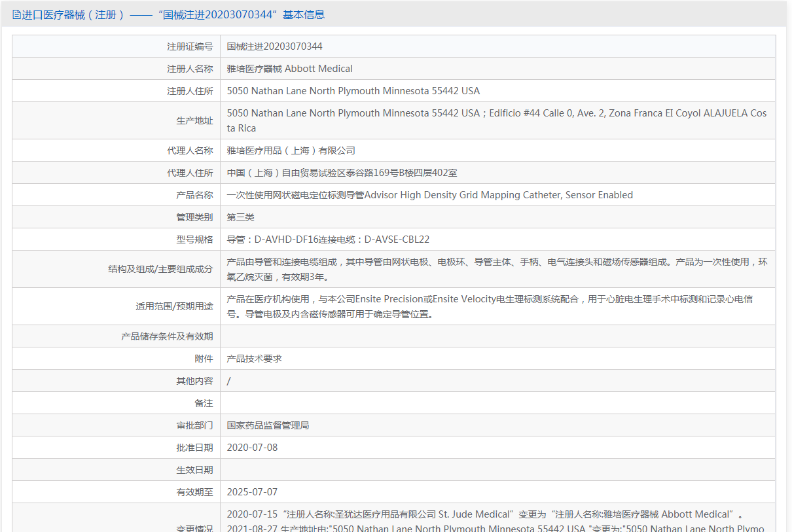Select agent name 雅培医疗用品（上海）有限公司
The width and height of the screenshot is (792, 532).
point(291,151)
